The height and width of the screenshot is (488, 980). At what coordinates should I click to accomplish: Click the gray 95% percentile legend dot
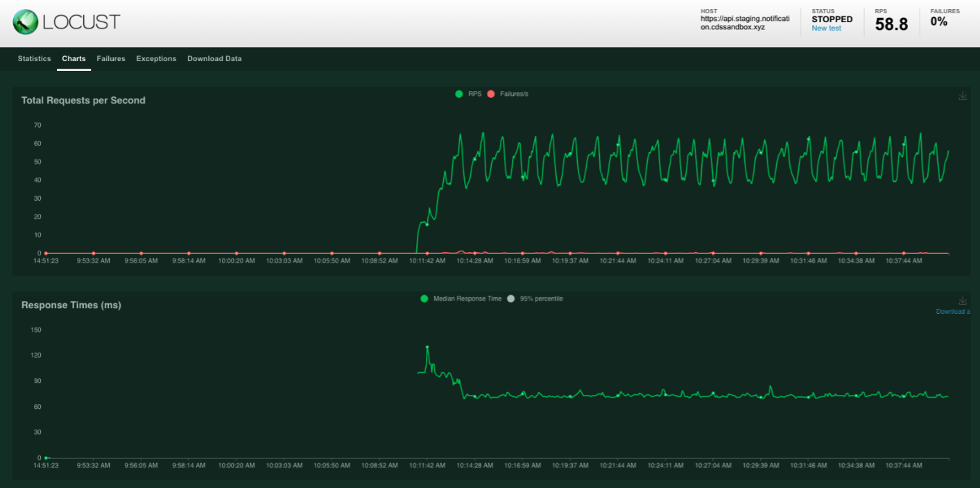[511, 298]
